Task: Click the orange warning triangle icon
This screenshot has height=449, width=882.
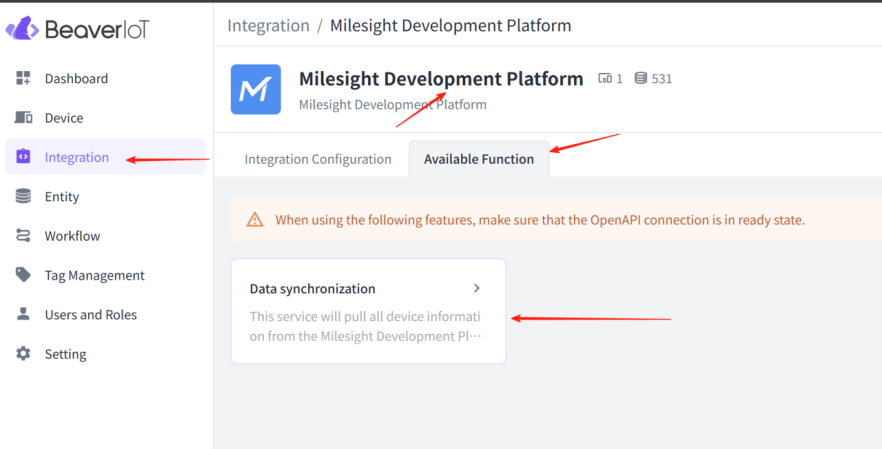Action: pyautogui.click(x=255, y=219)
